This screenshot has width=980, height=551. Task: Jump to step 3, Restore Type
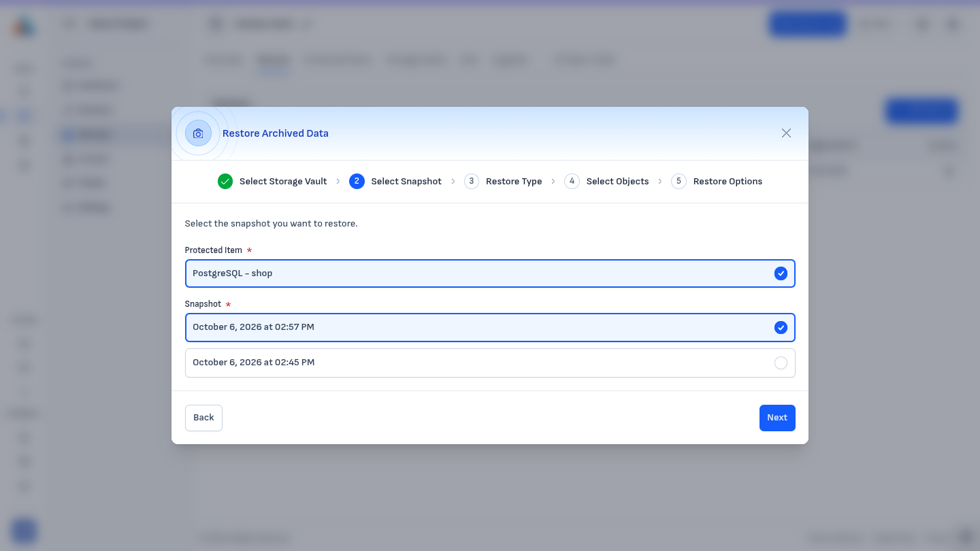[x=503, y=182]
